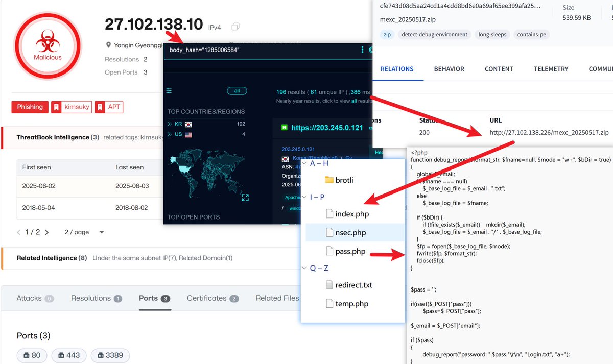Click the mexc_20250517.zip file name
613x364 pixels.
pyautogui.click(x=408, y=19)
